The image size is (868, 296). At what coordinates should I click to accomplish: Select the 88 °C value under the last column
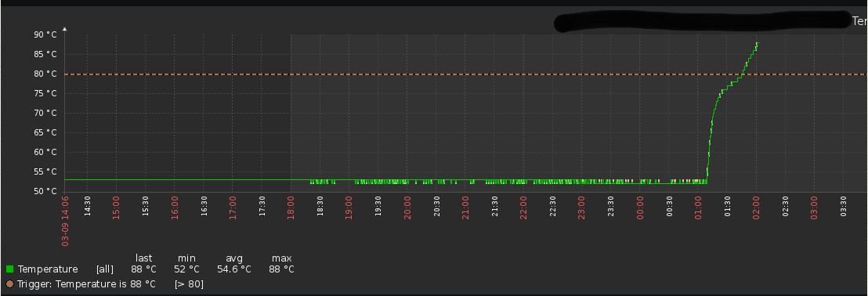143,269
